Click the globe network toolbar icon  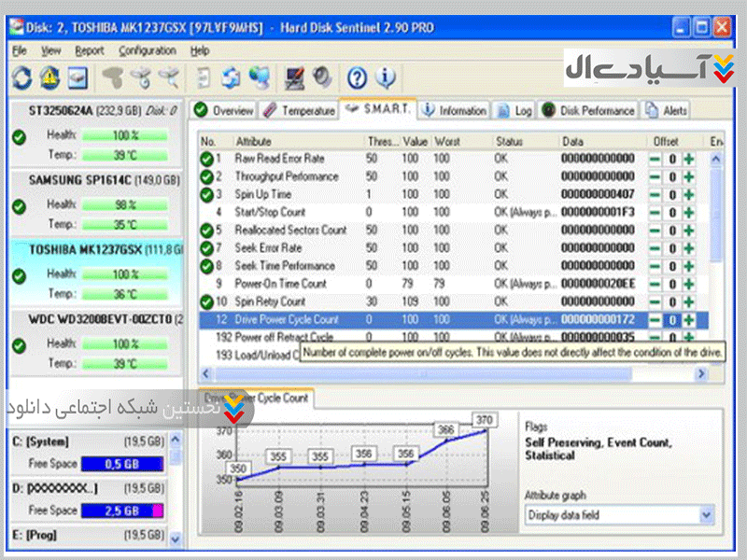click(x=260, y=77)
